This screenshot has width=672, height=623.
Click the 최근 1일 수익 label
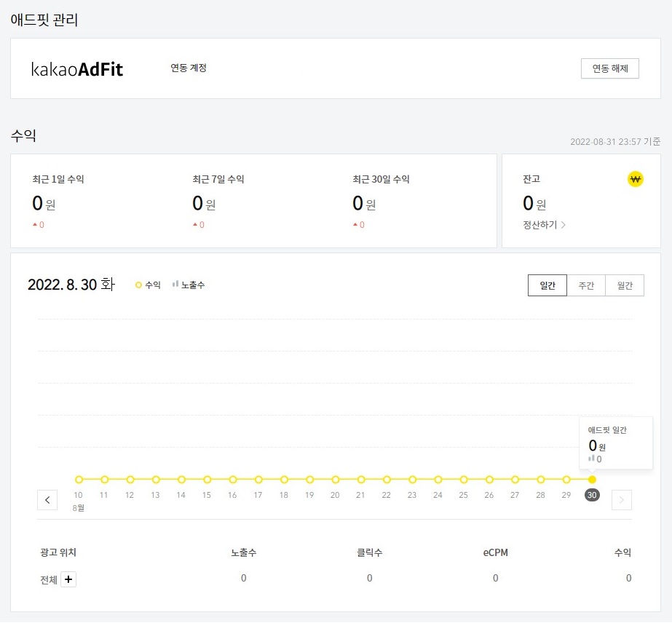tap(58, 179)
